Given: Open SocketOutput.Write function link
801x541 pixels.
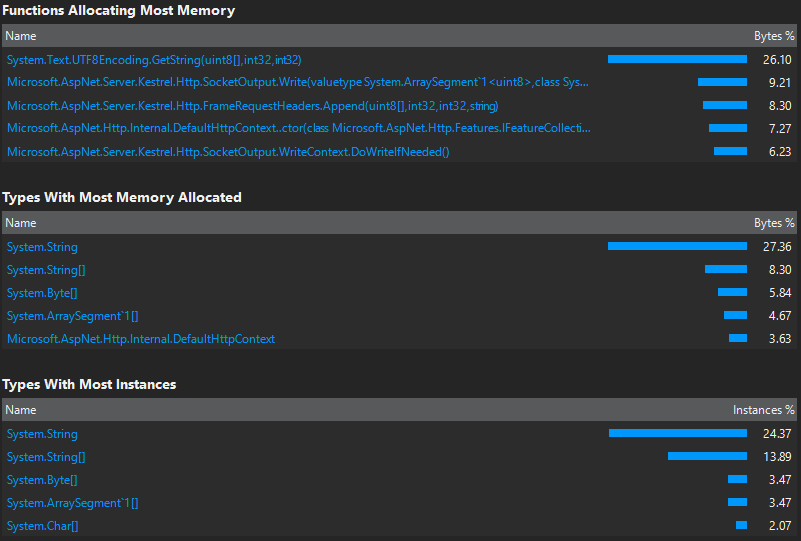Looking at the screenshot, I should (297, 82).
